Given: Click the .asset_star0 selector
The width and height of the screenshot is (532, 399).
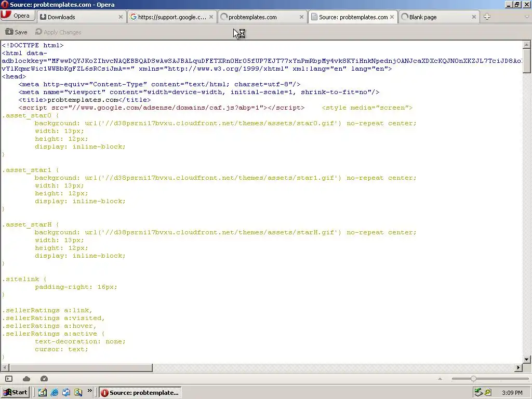Looking at the screenshot, I should click(27, 115).
